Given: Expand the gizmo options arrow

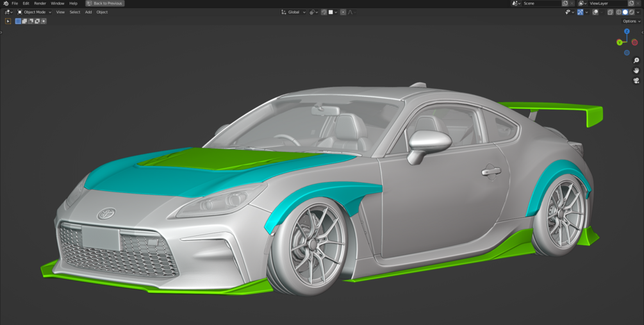Looking at the screenshot, I should coord(586,12).
